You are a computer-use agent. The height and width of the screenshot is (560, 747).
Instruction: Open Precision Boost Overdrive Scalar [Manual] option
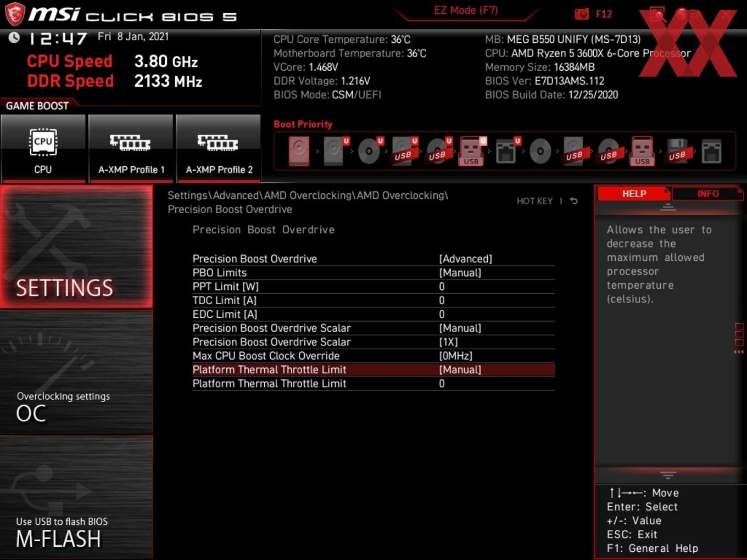pos(374,328)
